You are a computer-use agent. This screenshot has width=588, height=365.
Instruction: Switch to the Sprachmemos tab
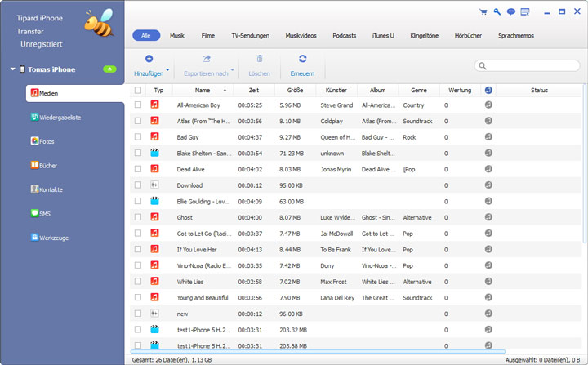coord(516,36)
